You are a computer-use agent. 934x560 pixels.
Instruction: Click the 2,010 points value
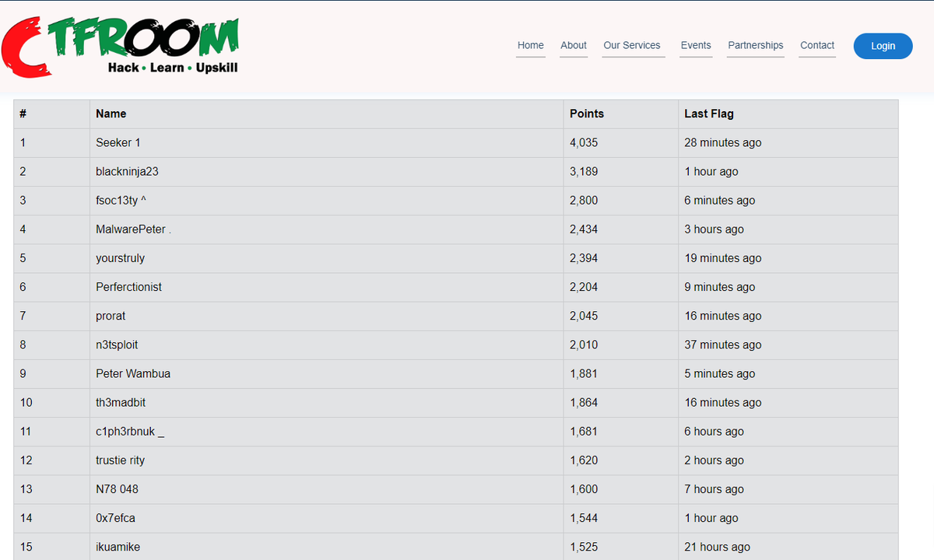coord(584,345)
